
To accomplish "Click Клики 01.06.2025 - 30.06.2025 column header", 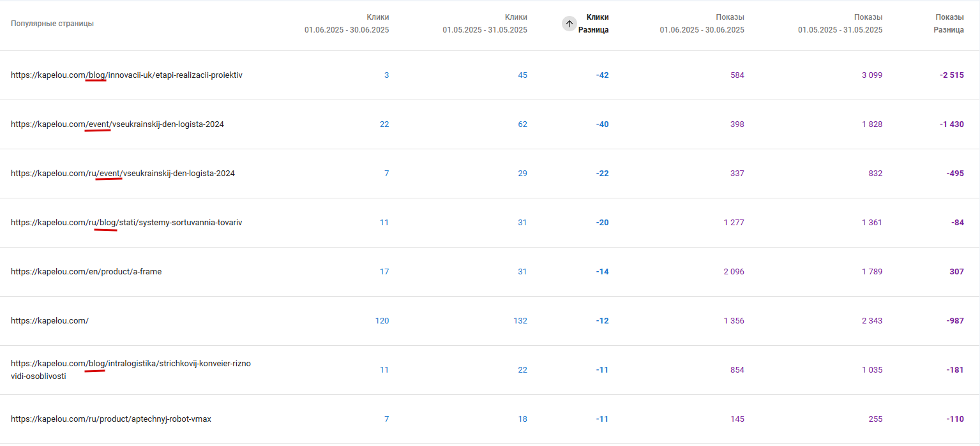I will (x=347, y=24).
